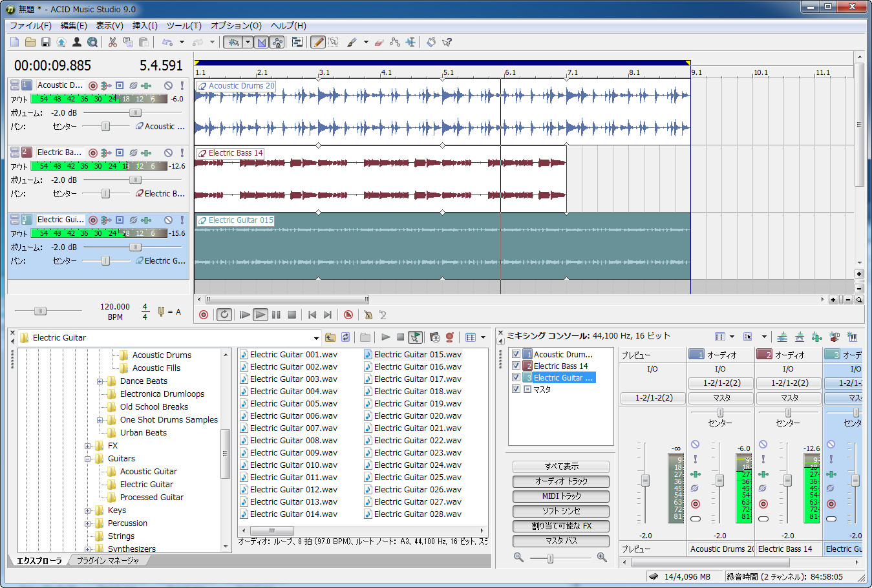Stop playback in the transport bar
The height and width of the screenshot is (588, 872).
tap(292, 315)
